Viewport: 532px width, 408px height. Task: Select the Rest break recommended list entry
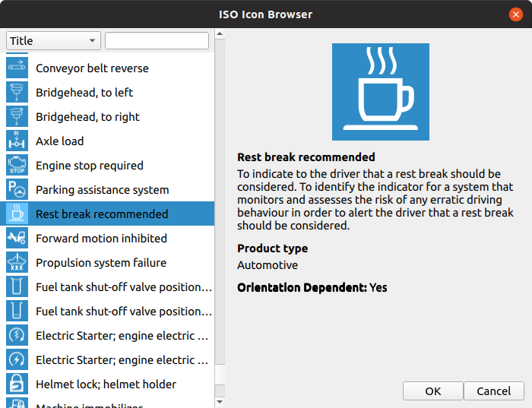(102, 214)
